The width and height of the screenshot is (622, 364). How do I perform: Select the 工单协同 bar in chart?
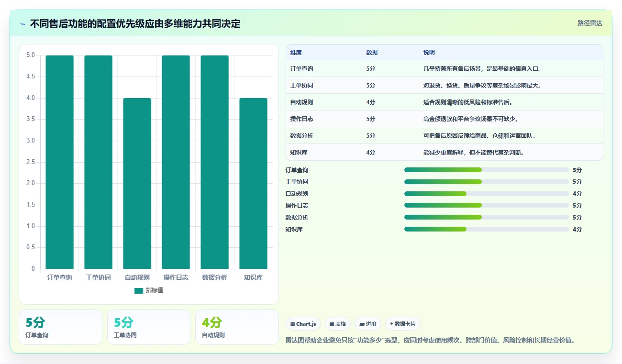(x=99, y=162)
